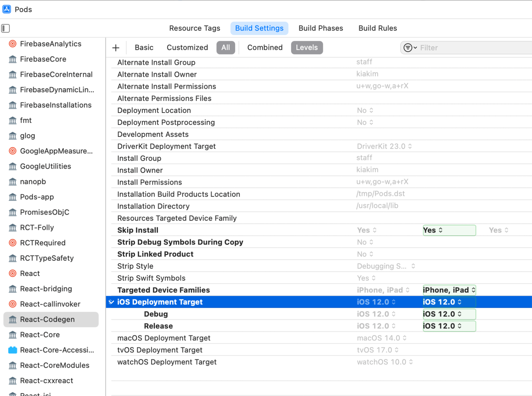
Task: Switch to Combined view mode
Action: (265, 48)
